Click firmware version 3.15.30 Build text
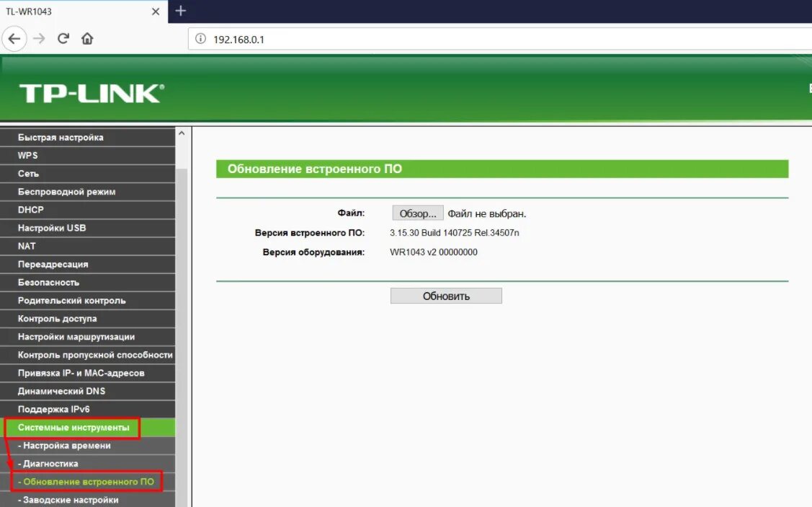This screenshot has height=507, width=812. 454,233
